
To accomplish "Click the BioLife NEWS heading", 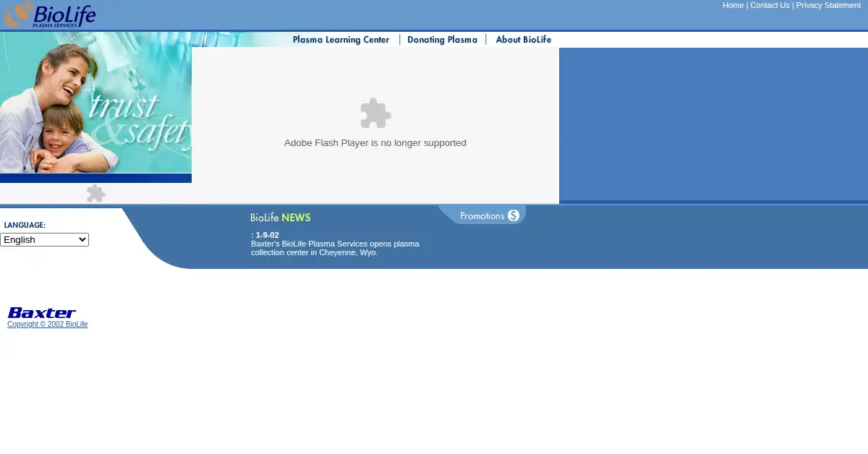I will click(281, 218).
